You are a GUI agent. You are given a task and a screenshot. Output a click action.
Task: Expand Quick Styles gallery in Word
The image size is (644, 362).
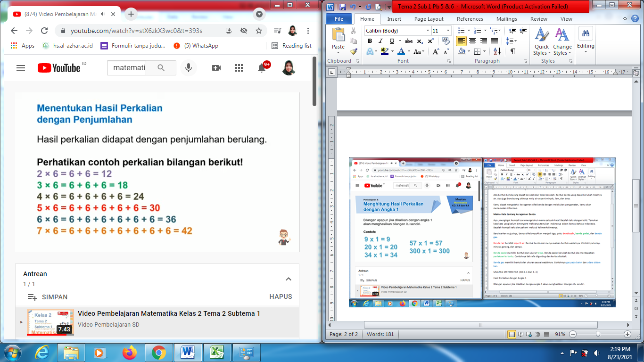pos(541,41)
